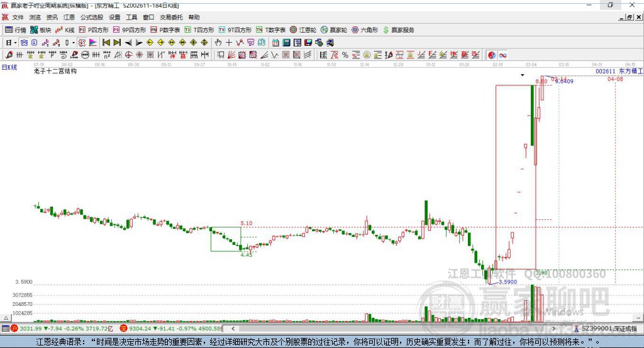Click the infinity symbol tool icon
Image resolution: width=644 pixels, height=348 pixels.
pos(503,55)
